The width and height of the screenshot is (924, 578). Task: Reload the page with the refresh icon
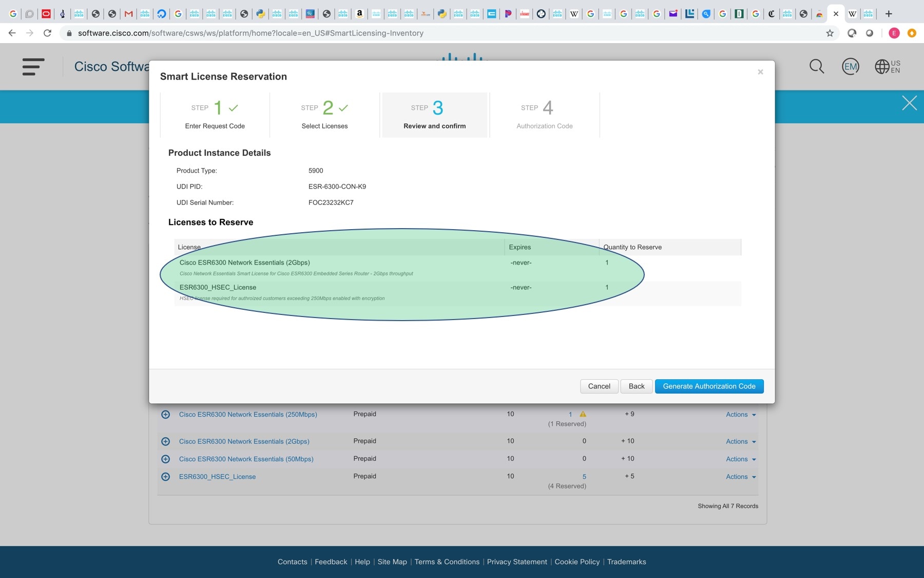pyautogui.click(x=47, y=33)
